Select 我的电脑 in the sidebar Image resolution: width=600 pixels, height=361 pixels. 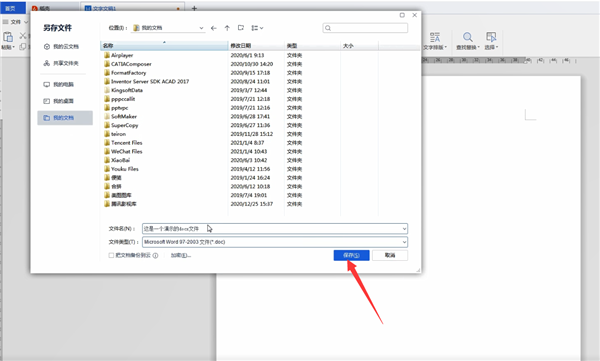[x=59, y=84]
